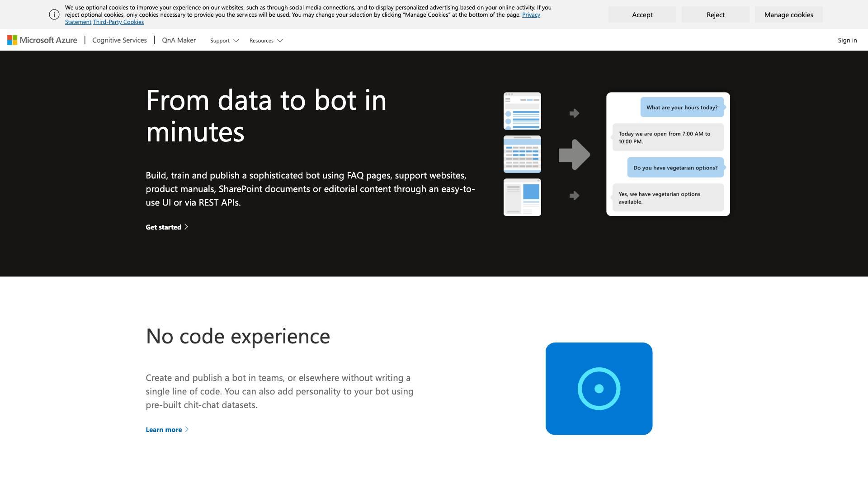Click the bottom small gray arrow
868x488 pixels.
(x=574, y=196)
